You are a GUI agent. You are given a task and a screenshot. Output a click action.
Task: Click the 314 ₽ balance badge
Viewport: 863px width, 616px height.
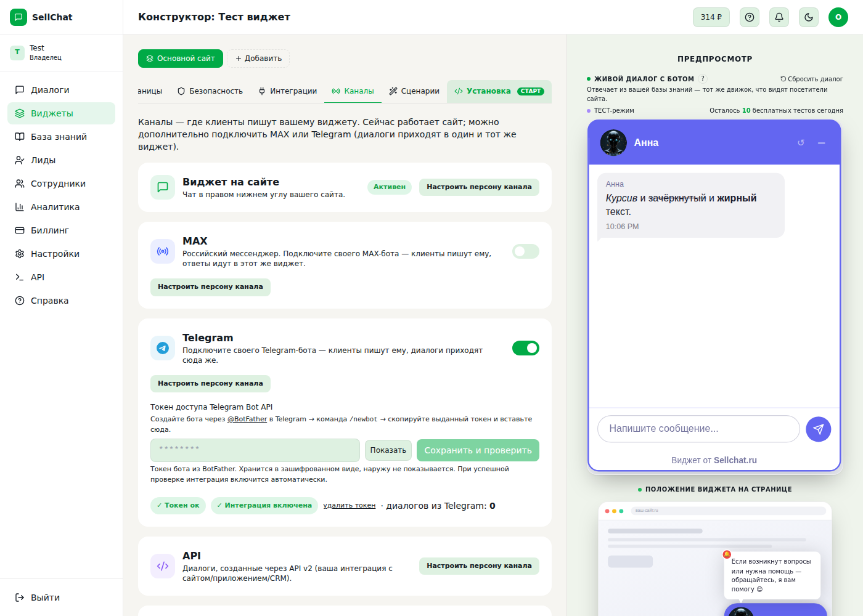(x=711, y=17)
